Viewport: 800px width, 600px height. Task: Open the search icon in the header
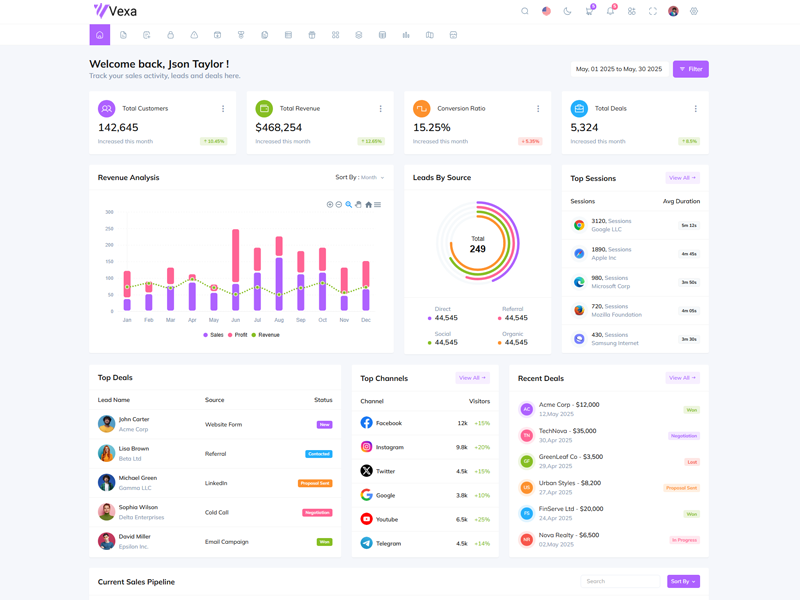point(525,11)
